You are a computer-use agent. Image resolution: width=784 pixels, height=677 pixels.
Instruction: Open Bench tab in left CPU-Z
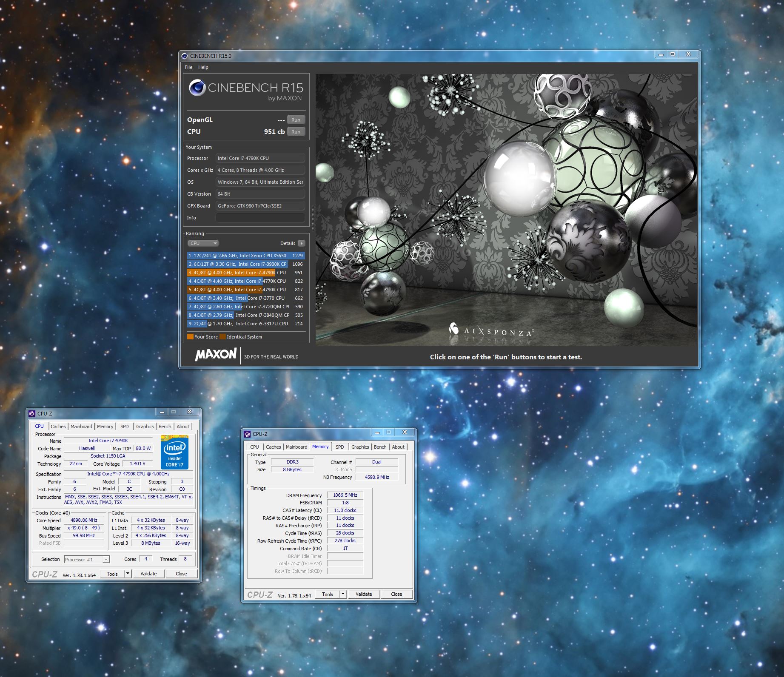(165, 427)
